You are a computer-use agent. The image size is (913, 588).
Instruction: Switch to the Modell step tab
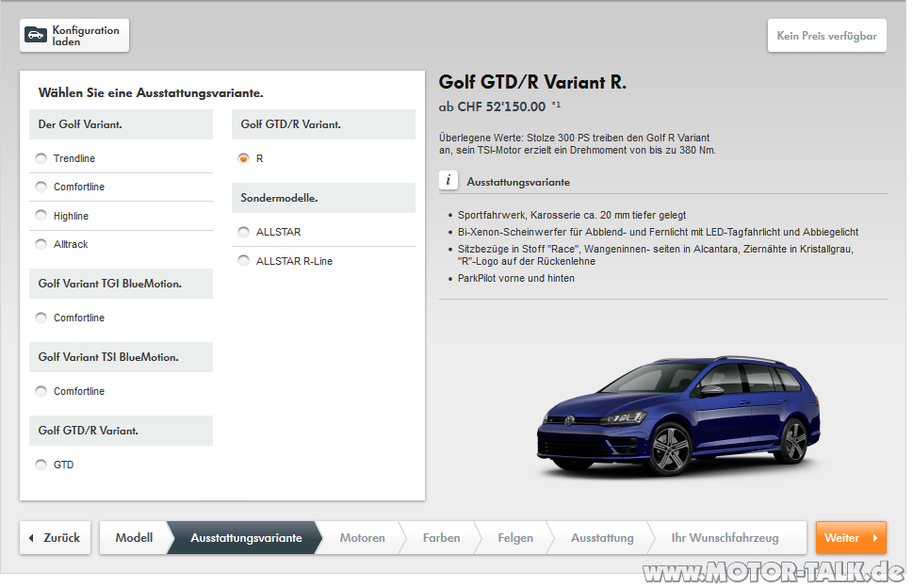tap(134, 538)
